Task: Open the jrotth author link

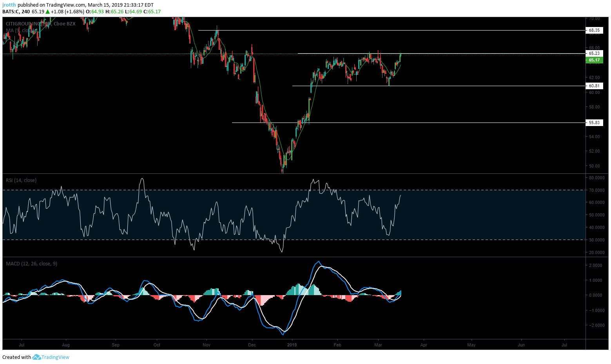Action: tap(9, 5)
